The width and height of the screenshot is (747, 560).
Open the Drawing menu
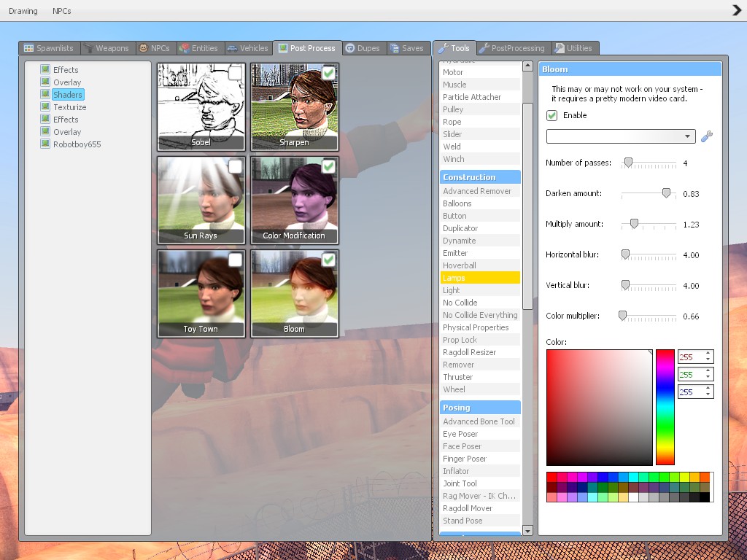pos(23,11)
